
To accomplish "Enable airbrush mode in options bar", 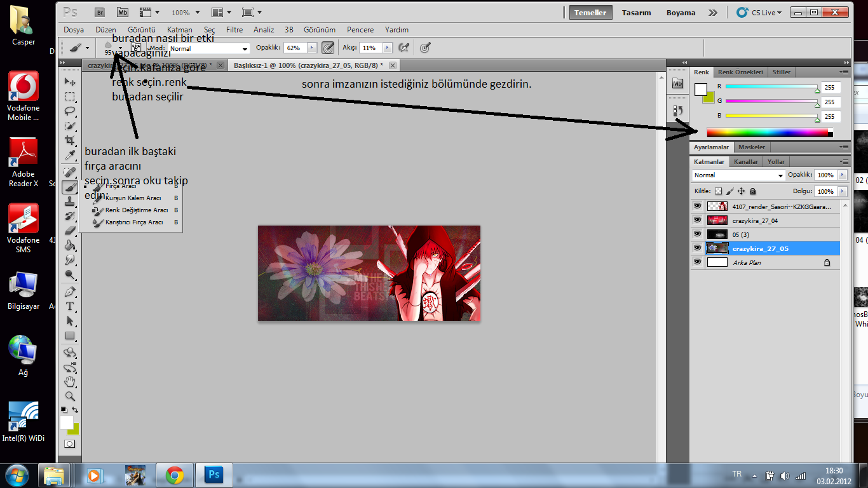I will [403, 48].
